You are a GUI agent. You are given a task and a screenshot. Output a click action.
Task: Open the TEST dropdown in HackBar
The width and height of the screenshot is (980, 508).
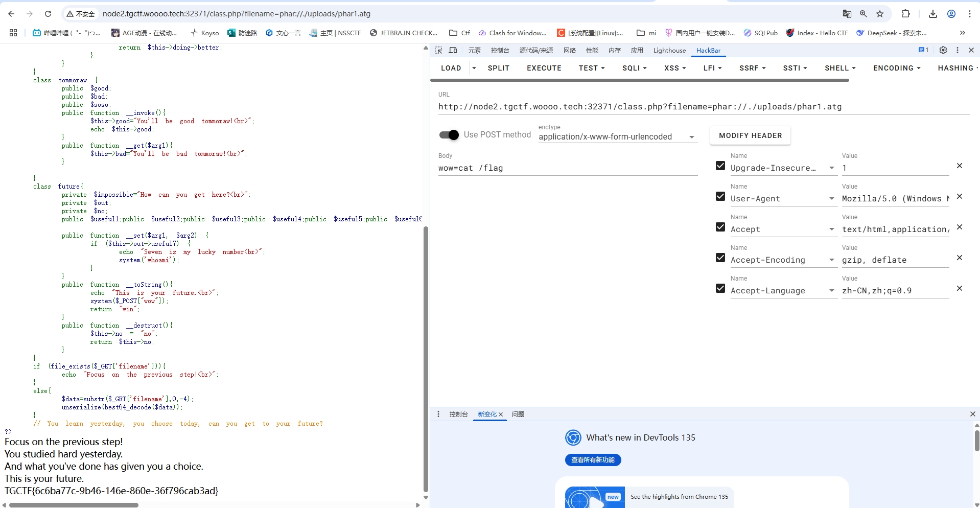(x=592, y=68)
